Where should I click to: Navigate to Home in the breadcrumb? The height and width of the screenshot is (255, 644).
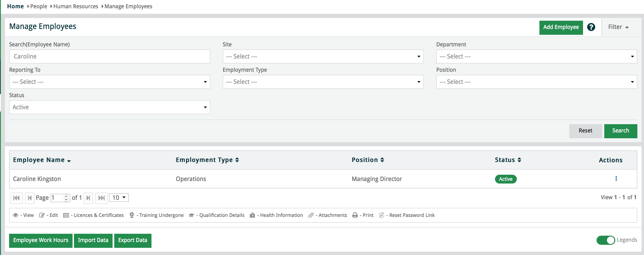15,6
